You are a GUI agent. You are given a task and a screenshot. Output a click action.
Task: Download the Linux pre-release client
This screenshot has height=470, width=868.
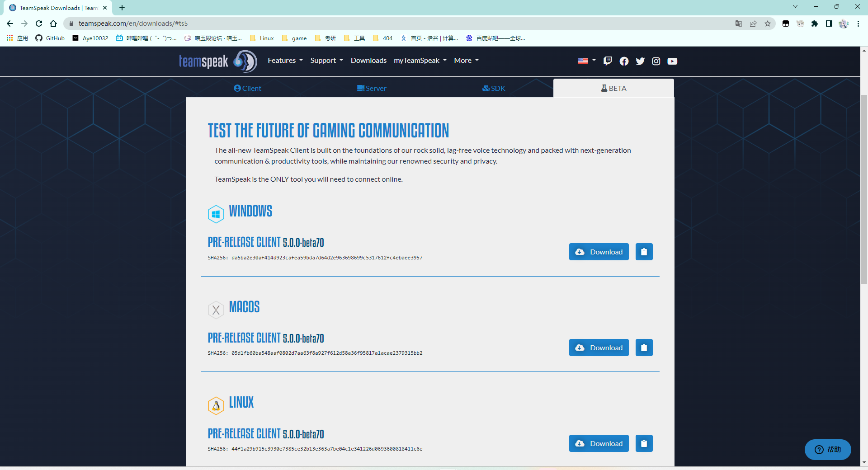(x=599, y=443)
